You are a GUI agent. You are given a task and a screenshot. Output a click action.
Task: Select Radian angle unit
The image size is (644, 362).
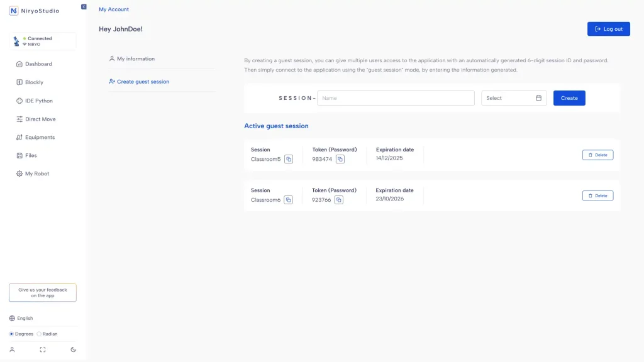39,334
